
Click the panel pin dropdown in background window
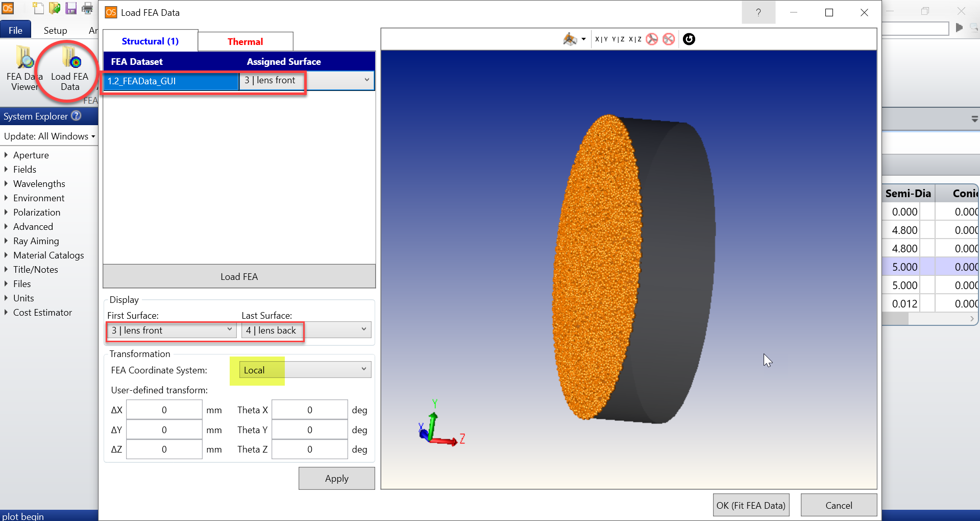pos(974,119)
